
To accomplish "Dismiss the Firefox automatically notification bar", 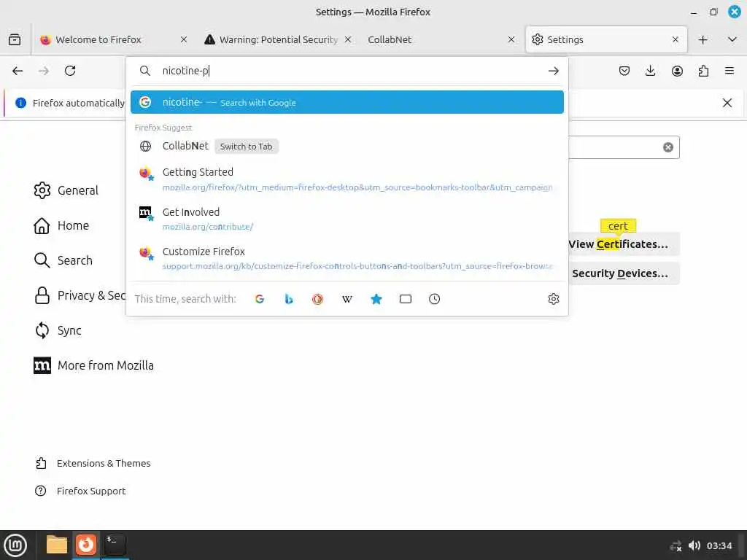I will pyautogui.click(x=727, y=103).
